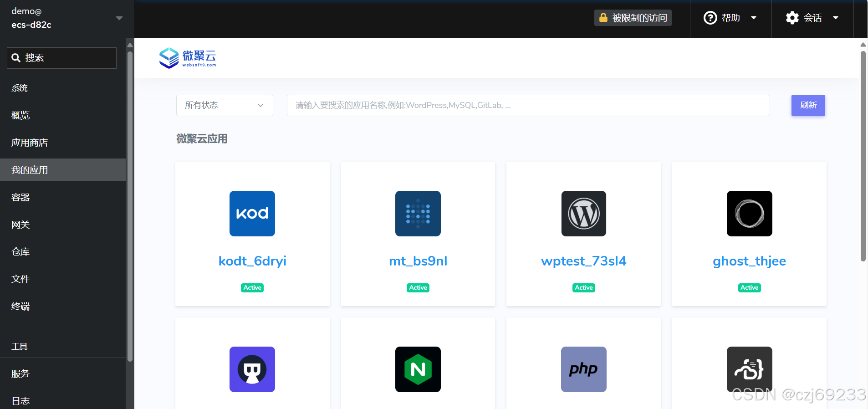Click the 刷新 refresh button
The image size is (868, 409).
point(808,105)
